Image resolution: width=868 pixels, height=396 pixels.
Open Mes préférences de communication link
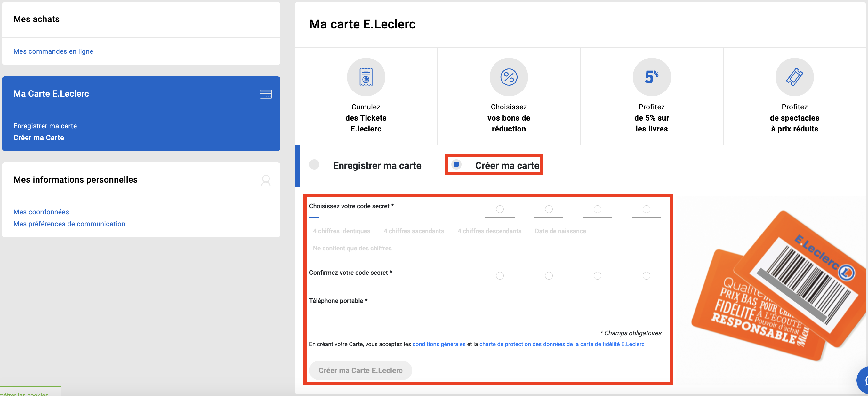[x=69, y=224]
